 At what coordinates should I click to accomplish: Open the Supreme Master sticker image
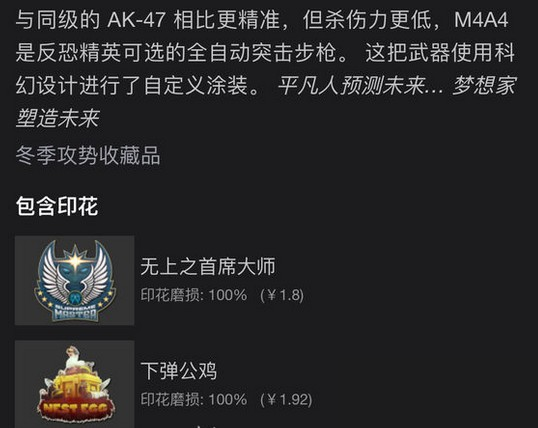coord(74,280)
